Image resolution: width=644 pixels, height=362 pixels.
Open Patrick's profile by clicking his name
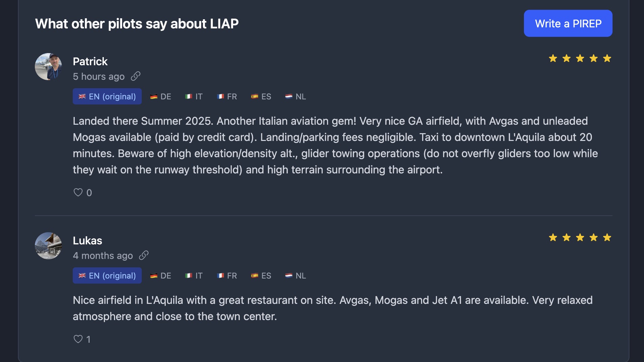tap(90, 61)
